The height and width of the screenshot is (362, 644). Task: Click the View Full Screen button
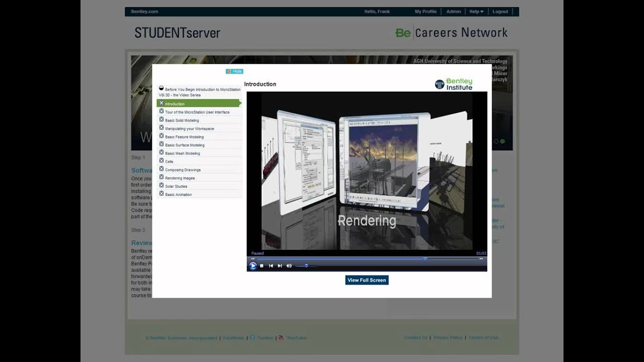pos(367,280)
